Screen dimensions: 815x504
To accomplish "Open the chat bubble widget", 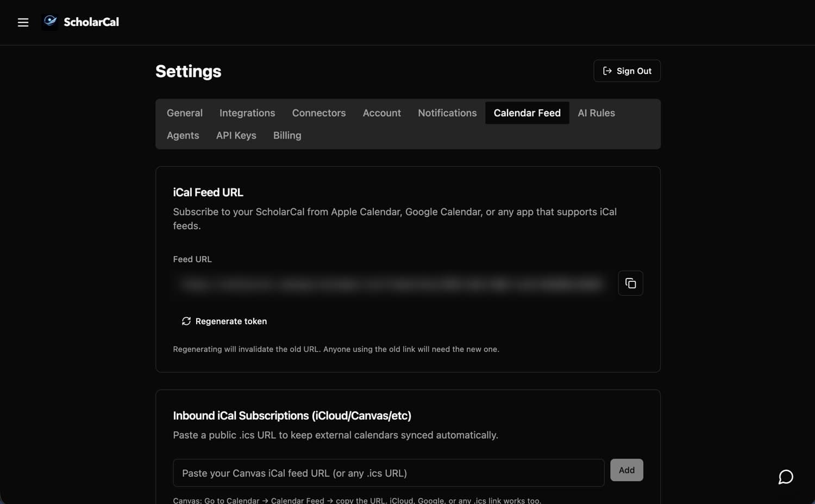I will 786,477.
